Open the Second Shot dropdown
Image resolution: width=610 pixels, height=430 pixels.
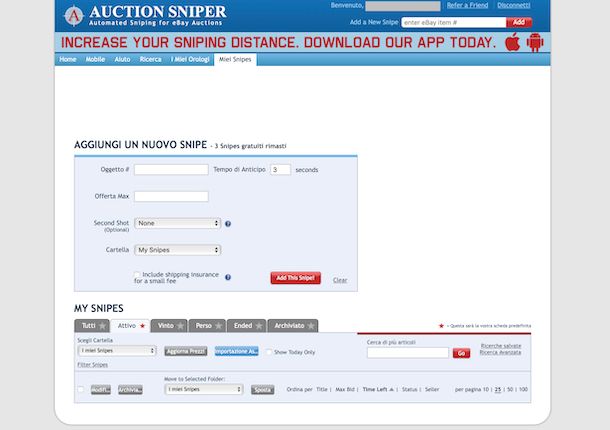tap(177, 223)
